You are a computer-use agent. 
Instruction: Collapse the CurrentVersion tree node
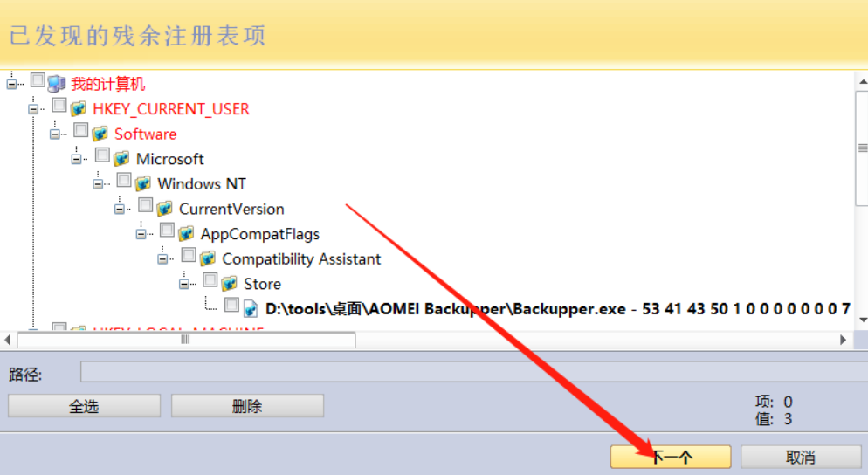(x=120, y=210)
